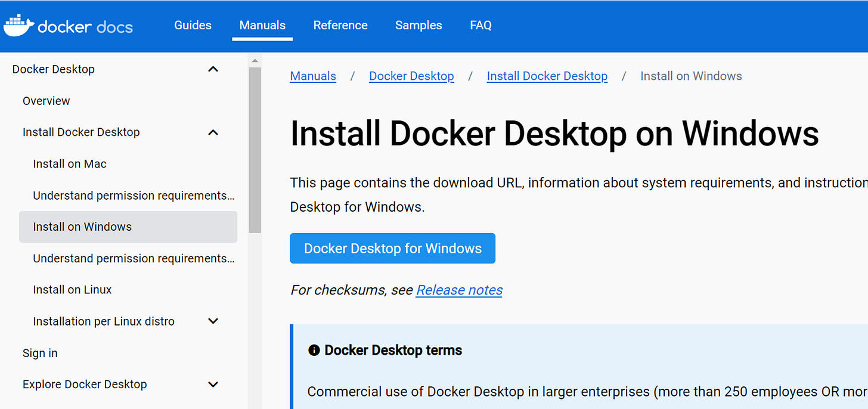The height and width of the screenshot is (409, 868).
Task: Open the Overview sidebar item
Action: click(x=46, y=101)
